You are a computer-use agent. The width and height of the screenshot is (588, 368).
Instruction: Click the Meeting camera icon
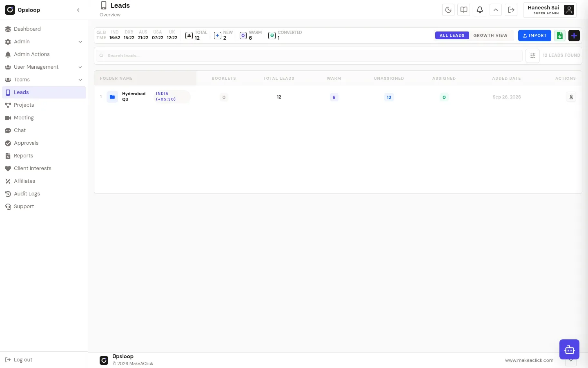[x=8, y=118]
